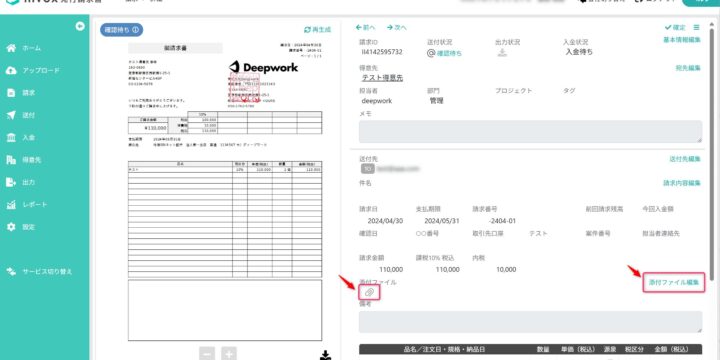
Task: Open 添付ファイル編集
Action: click(674, 282)
